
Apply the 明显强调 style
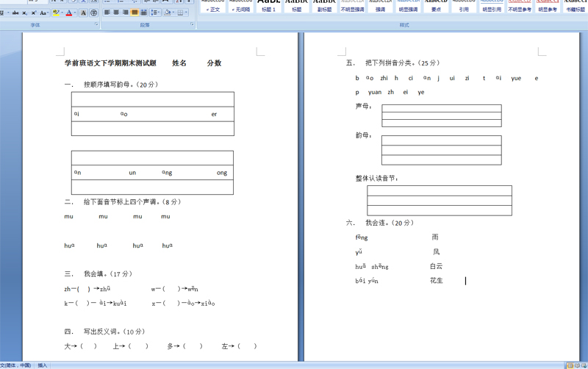click(408, 7)
